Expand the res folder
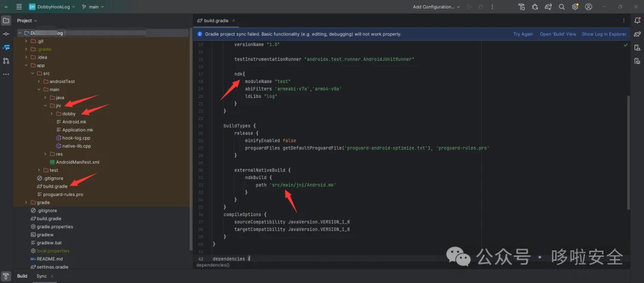The height and width of the screenshot is (283, 644). [x=46, y=154]
